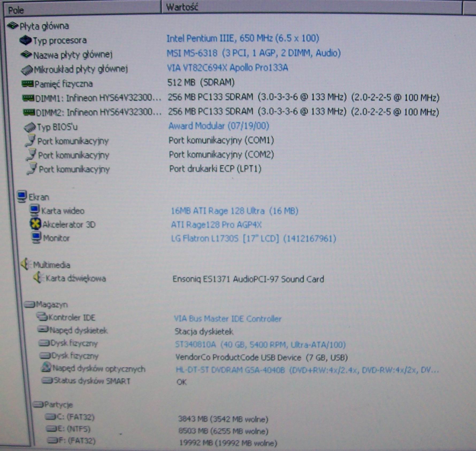
Task: Open the VIA VT82C694X Apollo Pro133A link
Action: [228, 68]
